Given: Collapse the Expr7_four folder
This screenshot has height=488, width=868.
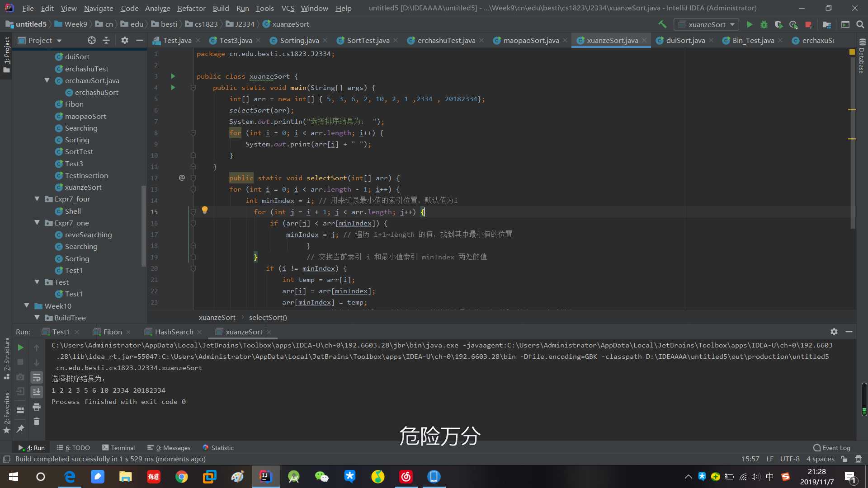Looking at the screenshot, I should 37,199.
